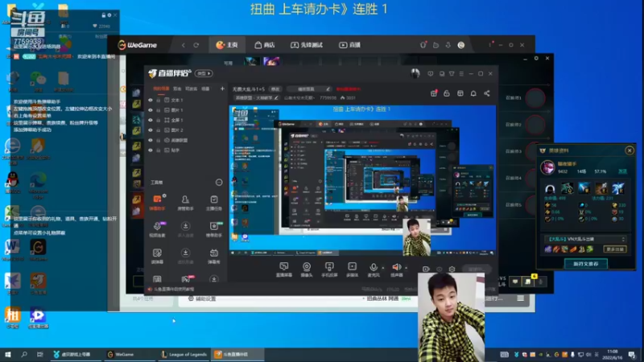This screenshot has height=362, width=644.
Task: Expand microphone options arrow
Action: [383, 268]
